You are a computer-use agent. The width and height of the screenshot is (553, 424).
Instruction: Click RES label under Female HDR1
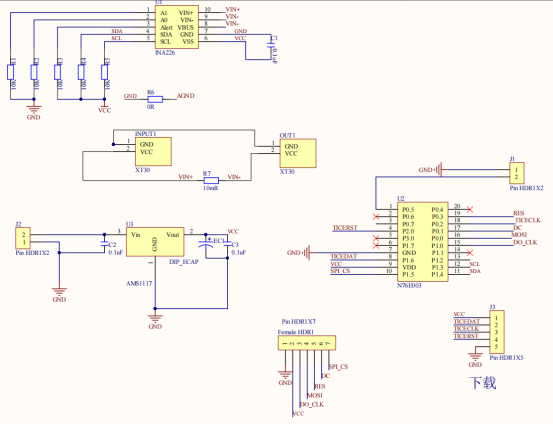click(x=320, y=387)
